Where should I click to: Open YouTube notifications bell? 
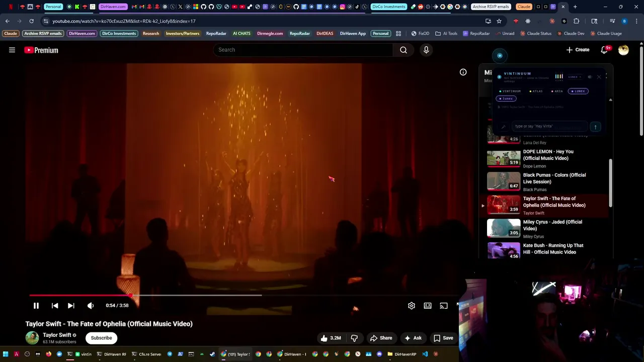(x=605, y=50)
